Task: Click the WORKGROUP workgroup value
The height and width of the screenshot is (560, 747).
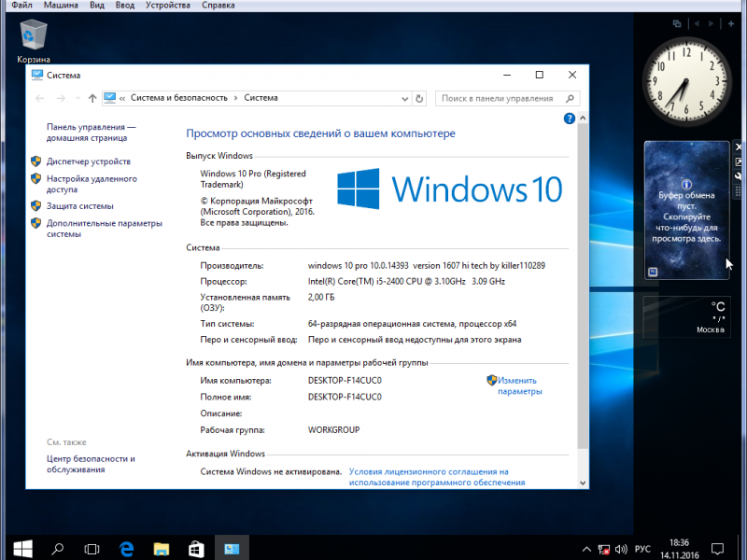Action: tap(334, 430)
